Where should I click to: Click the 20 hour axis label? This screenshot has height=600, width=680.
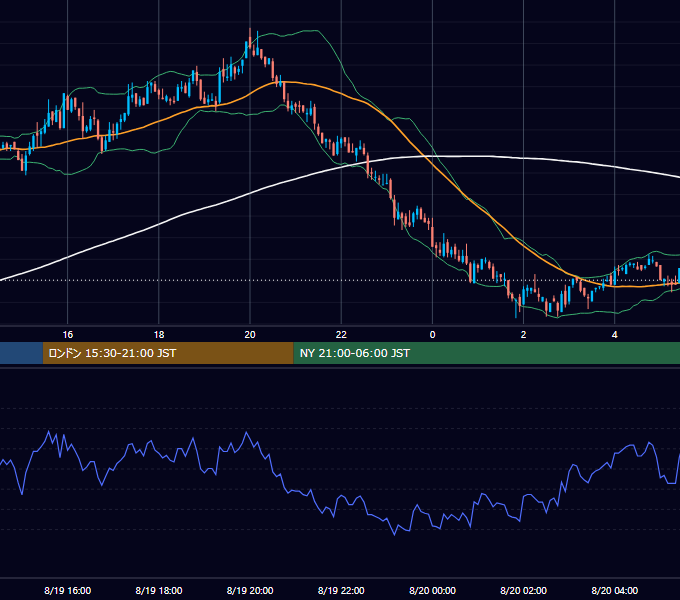(x=250, y=335)
